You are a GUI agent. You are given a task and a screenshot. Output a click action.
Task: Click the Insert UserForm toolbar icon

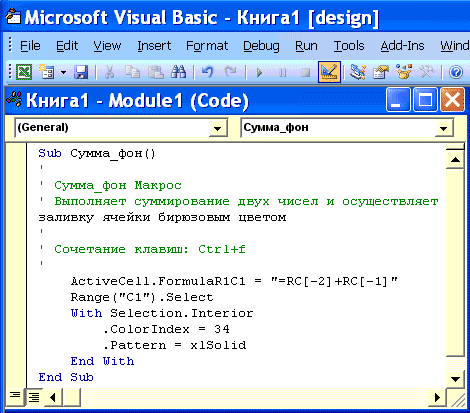(47, 72)
